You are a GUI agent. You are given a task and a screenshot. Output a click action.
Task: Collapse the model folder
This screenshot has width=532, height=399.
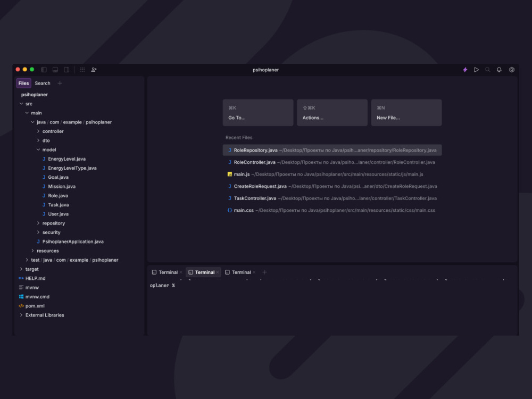[x=38, y=149]
